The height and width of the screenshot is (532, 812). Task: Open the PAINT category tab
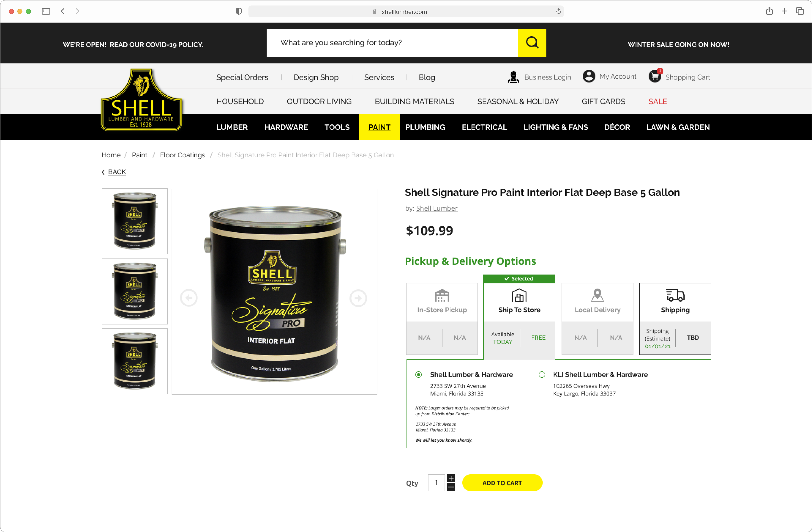379,127
